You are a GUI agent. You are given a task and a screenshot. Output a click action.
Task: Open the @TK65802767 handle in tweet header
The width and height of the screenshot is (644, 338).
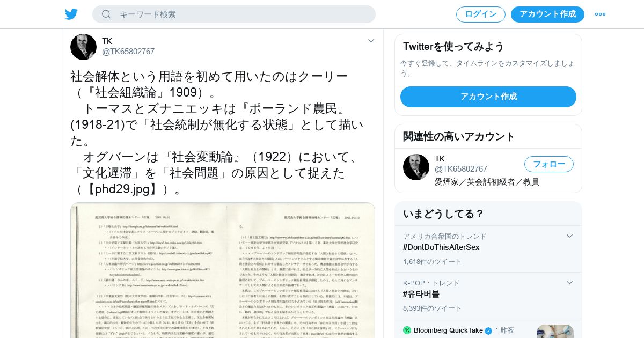(128, 52)
